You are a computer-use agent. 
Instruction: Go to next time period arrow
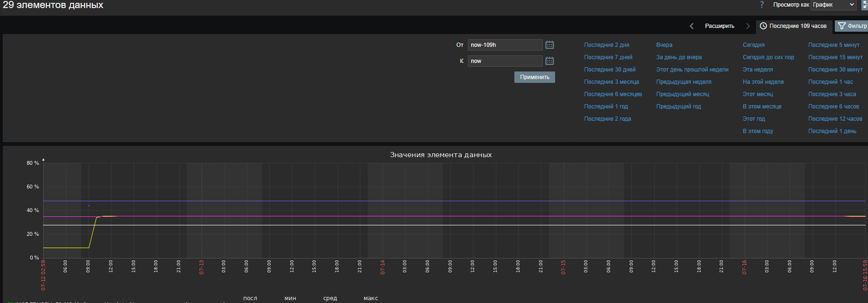point(748,26)
